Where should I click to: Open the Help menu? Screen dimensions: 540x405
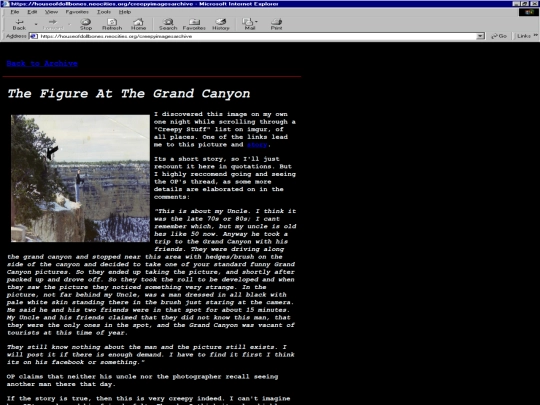pos(125,12)
